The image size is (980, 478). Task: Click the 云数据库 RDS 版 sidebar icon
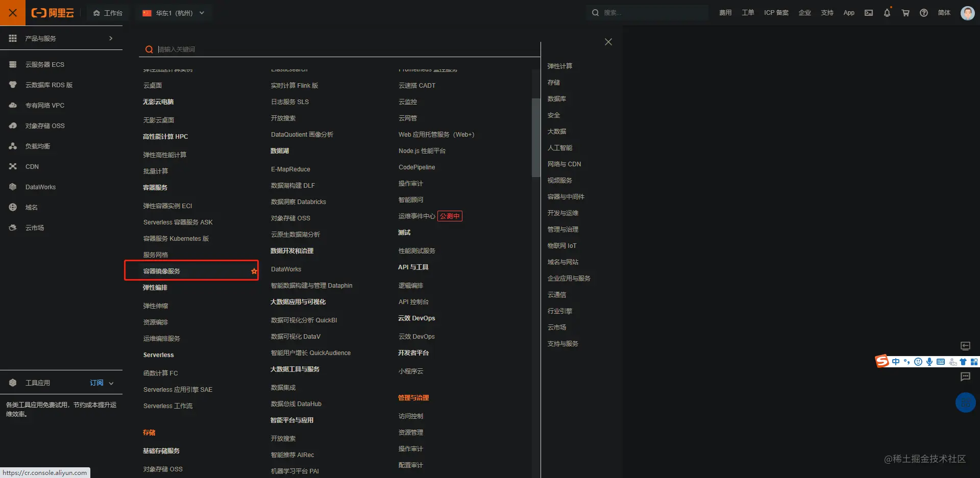coord(13,85)
